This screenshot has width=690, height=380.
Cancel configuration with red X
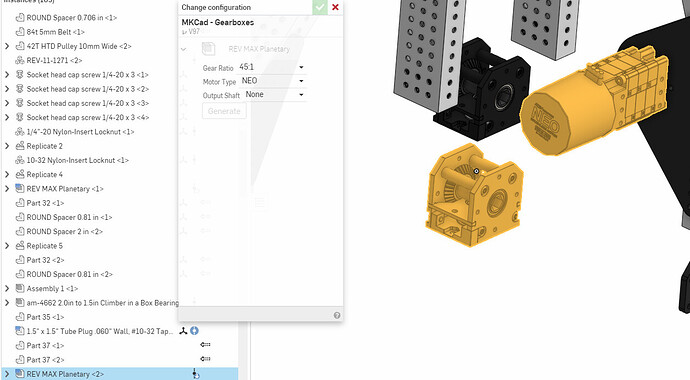[x=335, y=7]
